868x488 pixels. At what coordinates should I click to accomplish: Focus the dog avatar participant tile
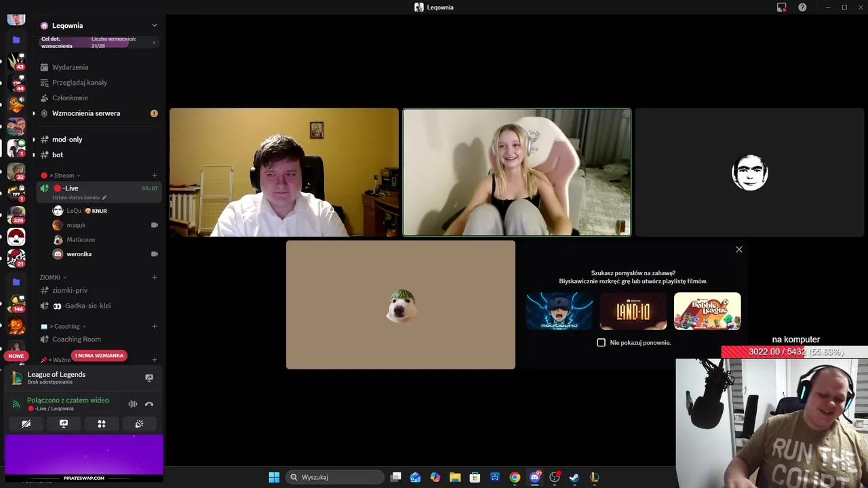401,305
